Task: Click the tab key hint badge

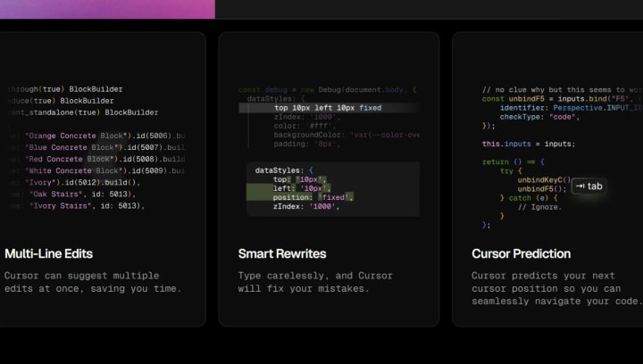Action: [589, 186]
